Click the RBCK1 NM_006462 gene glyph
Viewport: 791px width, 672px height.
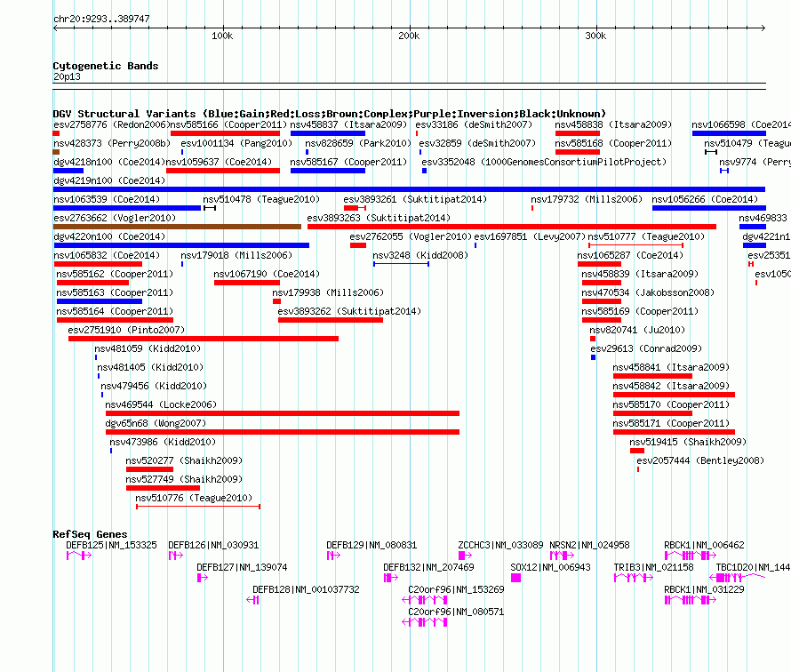690,556
